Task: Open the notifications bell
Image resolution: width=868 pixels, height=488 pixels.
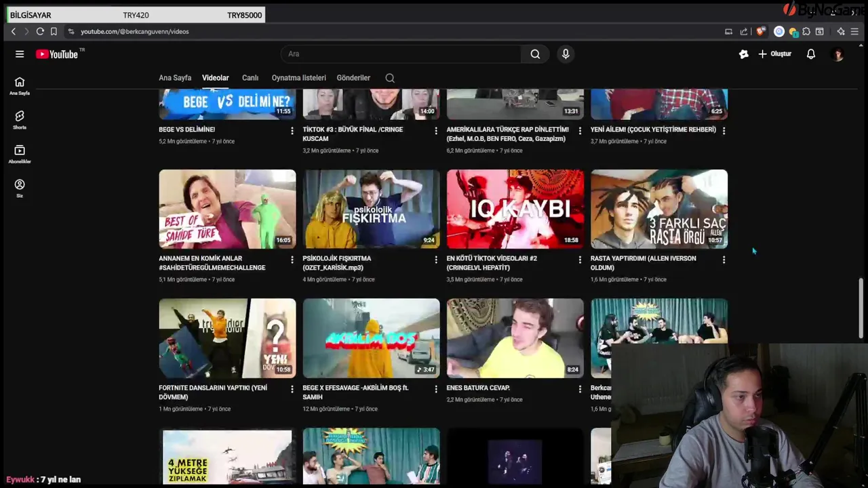Action: tap(811, 54)
